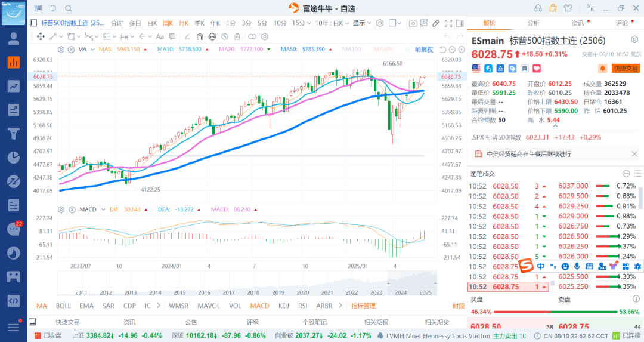Select the text annotation Aa tool

[x=160, y=36]
